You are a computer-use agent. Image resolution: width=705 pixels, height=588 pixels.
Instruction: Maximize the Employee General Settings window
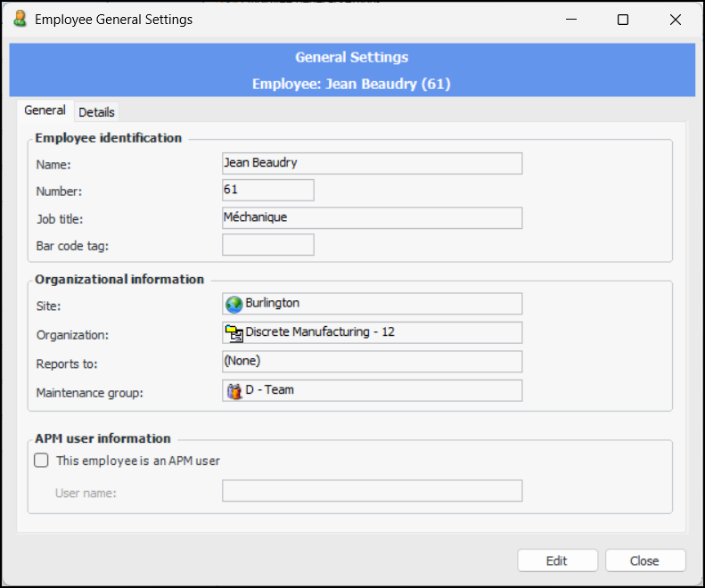point(623,20)
